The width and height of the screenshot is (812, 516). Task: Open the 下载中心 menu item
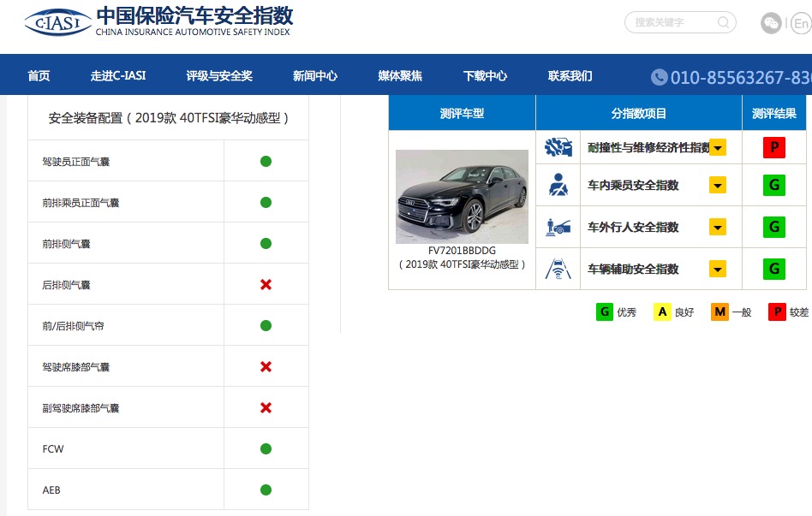(x=486, y=76)
